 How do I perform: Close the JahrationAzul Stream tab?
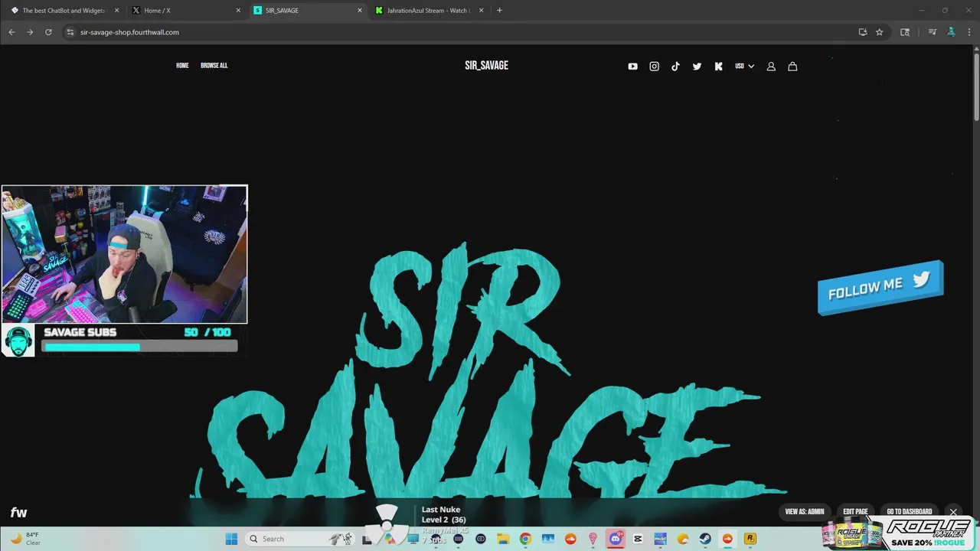(482, 11)
